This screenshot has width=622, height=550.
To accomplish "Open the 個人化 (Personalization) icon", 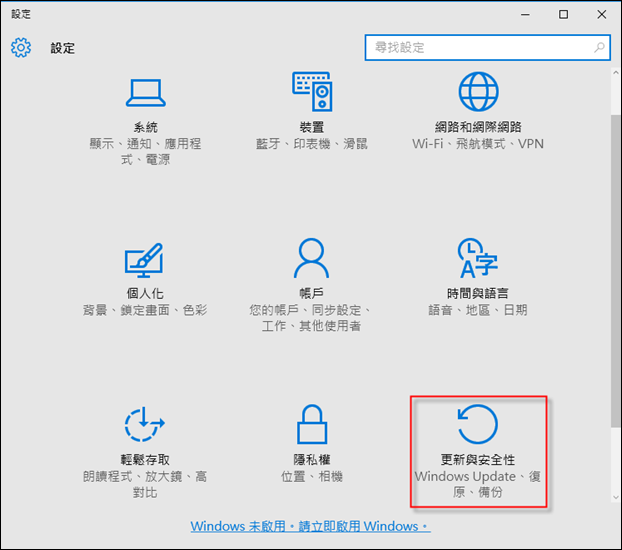I will click(x=144, y=260).
